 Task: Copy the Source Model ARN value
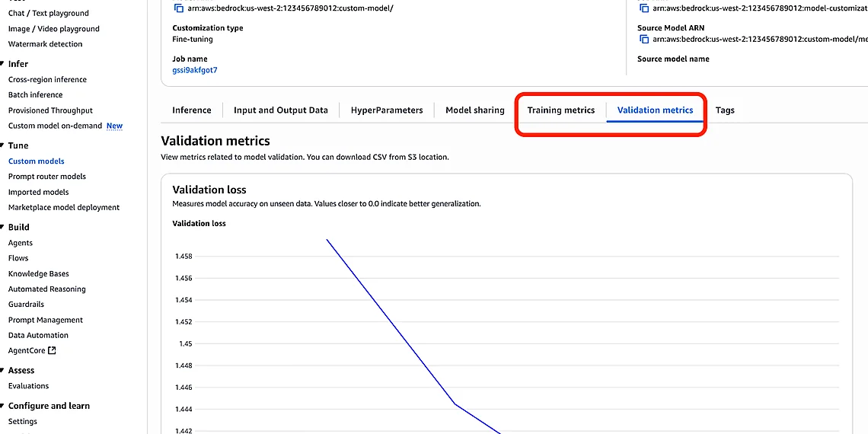643,40
